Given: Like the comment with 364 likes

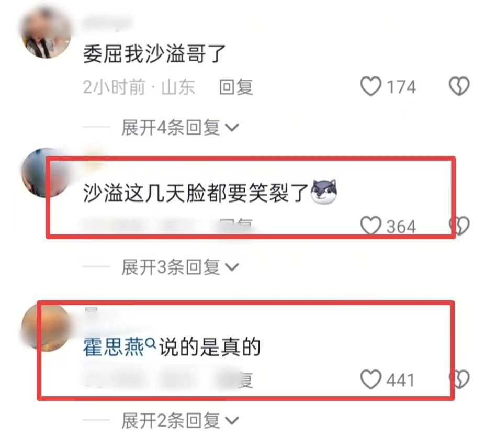Looking at the screenshot, I should pos(371,226).
